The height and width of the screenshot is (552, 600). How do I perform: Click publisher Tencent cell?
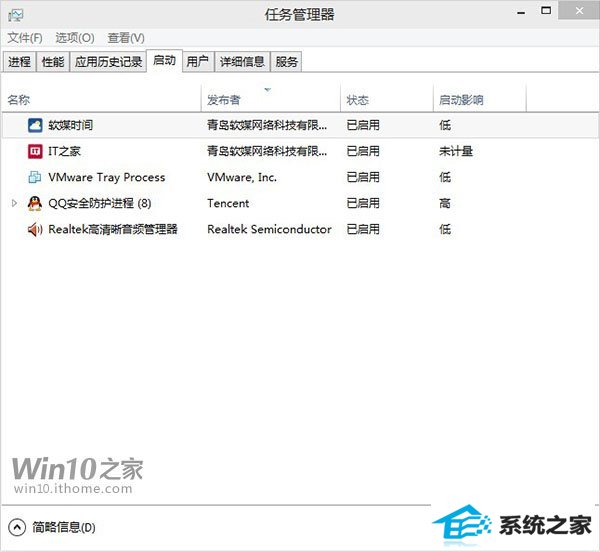coord(228,203)
